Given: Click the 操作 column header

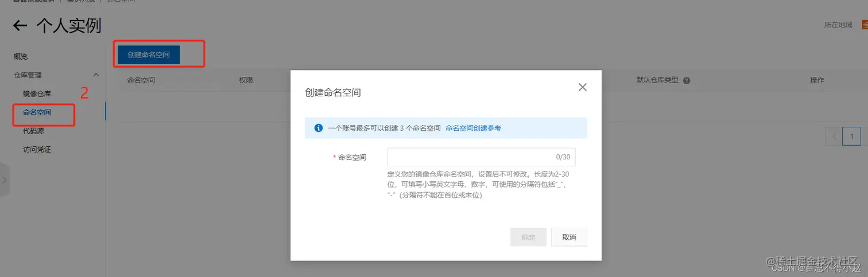Looking at the screenshot, I should 817,80.
